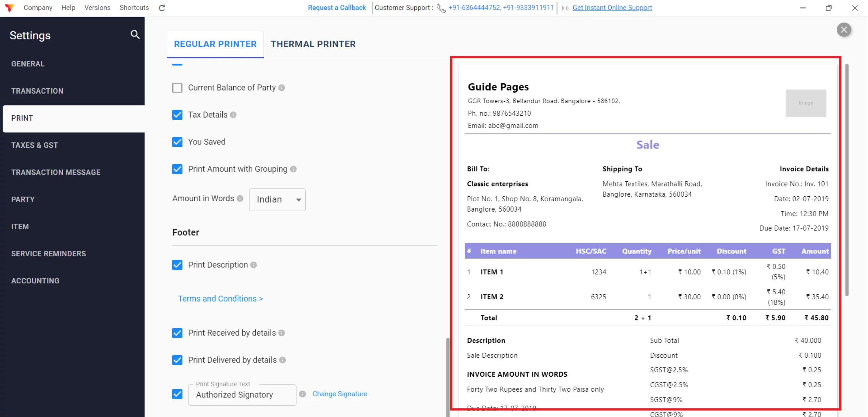Click info icon beside Print Description
Image resolution: width=868 pixels, height=417 pixels.
(x=254, y=265)
